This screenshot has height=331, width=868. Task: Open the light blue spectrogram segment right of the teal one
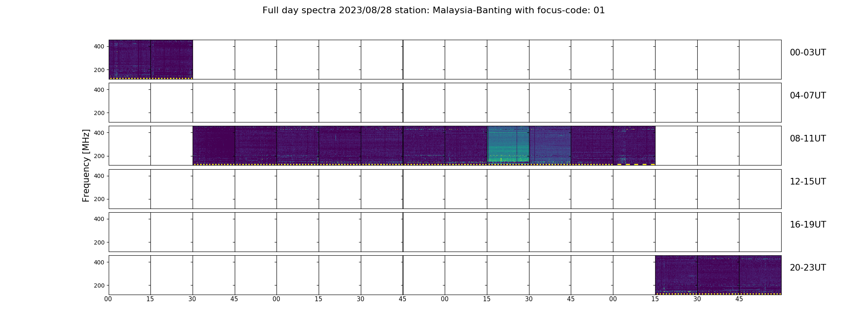(x=550, y=146)
